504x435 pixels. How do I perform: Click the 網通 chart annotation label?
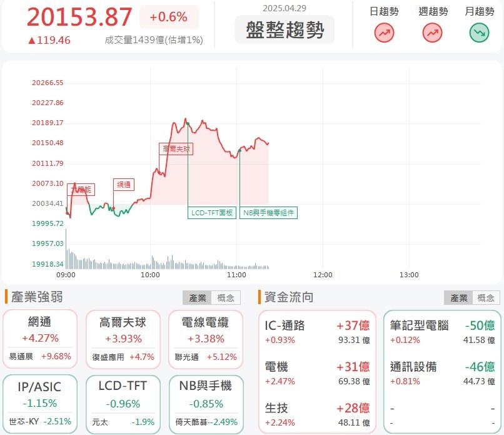coord(124,185)
